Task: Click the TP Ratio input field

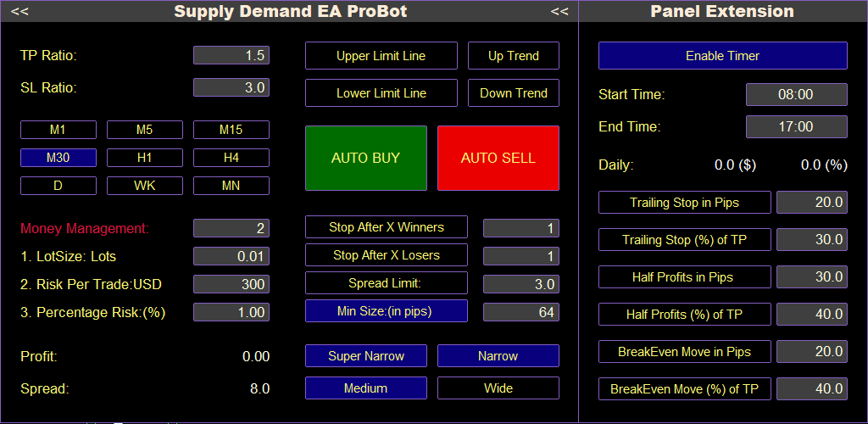Action: click(x=231, y=56)
